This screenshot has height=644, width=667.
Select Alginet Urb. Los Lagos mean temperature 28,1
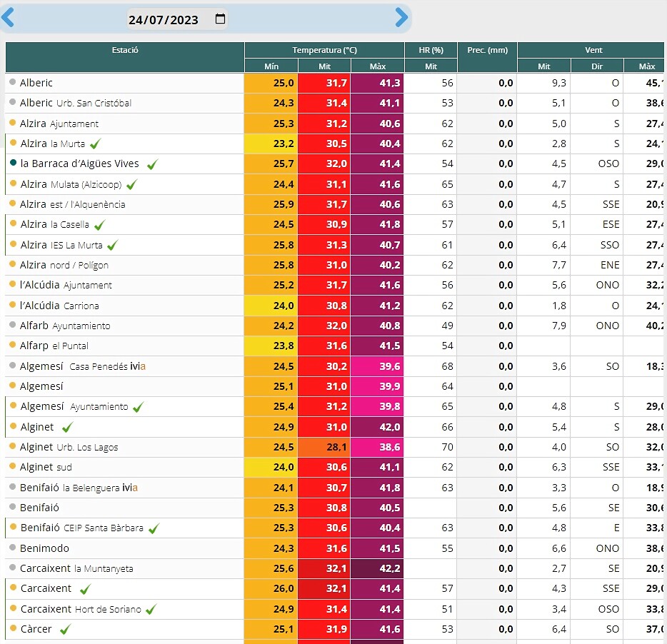[324, 447]
